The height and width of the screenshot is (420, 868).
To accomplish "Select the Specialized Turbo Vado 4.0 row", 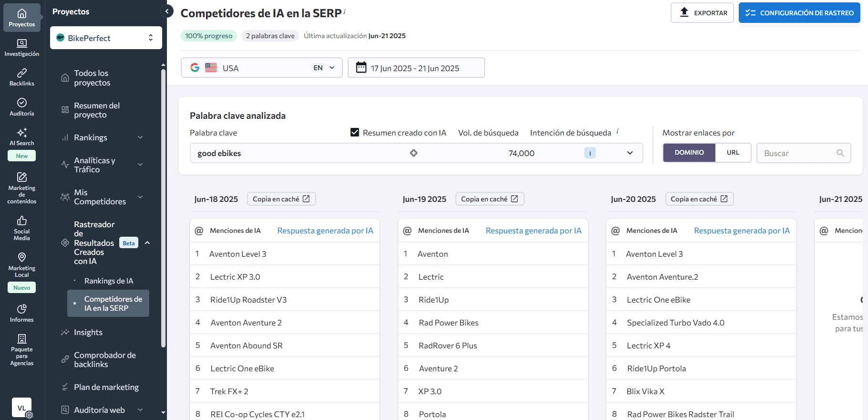I will click(701, 323).
